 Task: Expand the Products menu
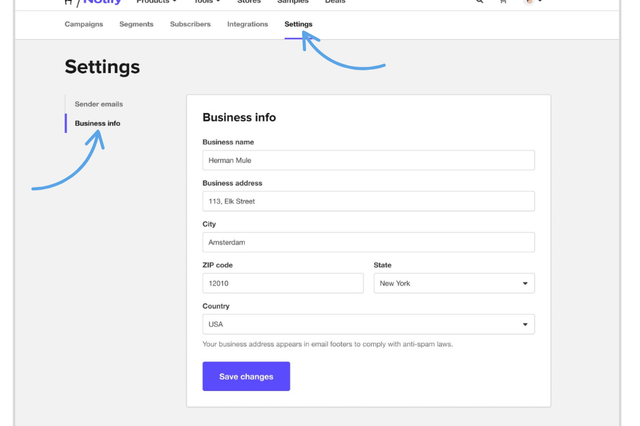(156, 2)
